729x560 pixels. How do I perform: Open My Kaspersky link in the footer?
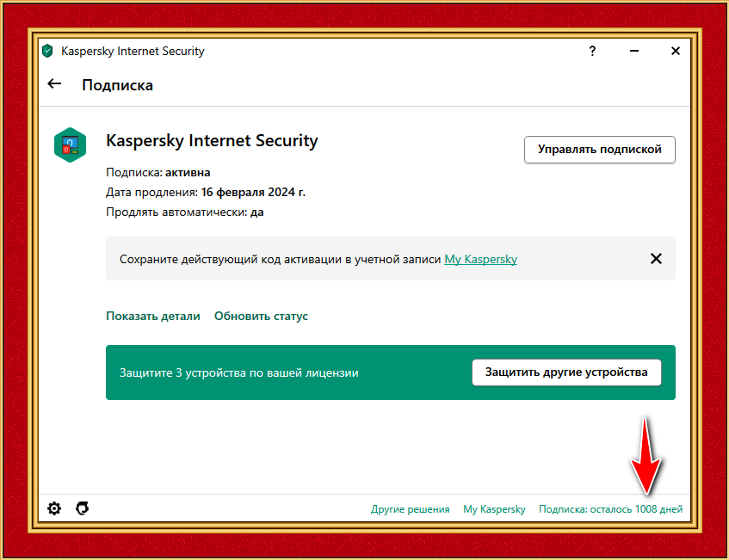coord(494,509)
